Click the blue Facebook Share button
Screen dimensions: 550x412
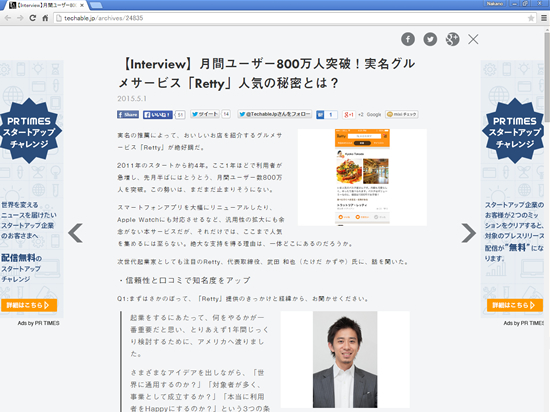128,115
